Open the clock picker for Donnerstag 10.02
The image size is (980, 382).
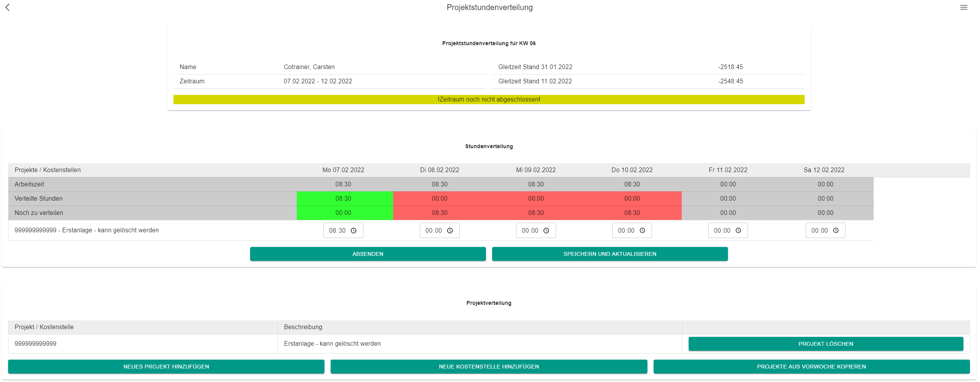click(642, 230)
